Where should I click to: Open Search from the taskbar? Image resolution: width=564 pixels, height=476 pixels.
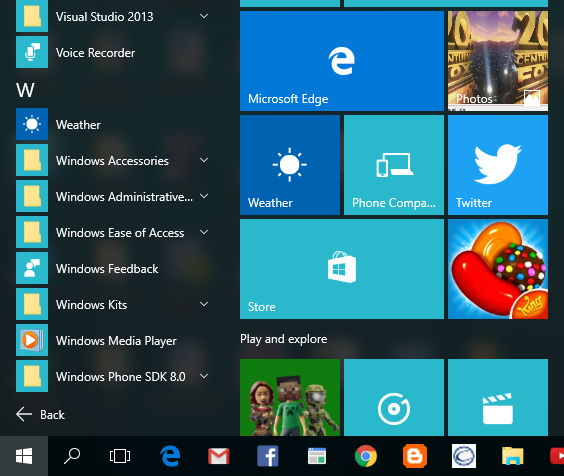coord(72,456)
